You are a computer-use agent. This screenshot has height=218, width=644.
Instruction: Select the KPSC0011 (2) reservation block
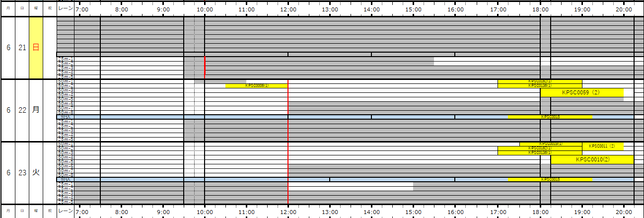click(602, 146)
